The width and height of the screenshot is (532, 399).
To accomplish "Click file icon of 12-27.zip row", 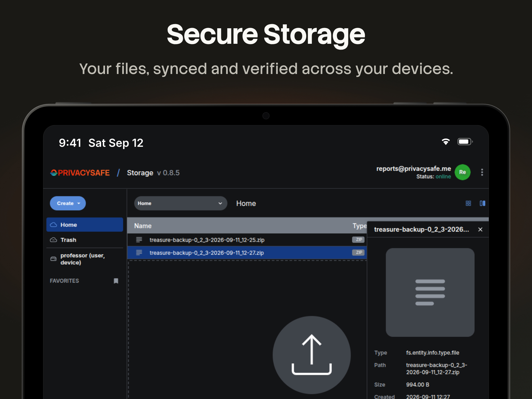I will pyautogui.click(x=139, y=252).
